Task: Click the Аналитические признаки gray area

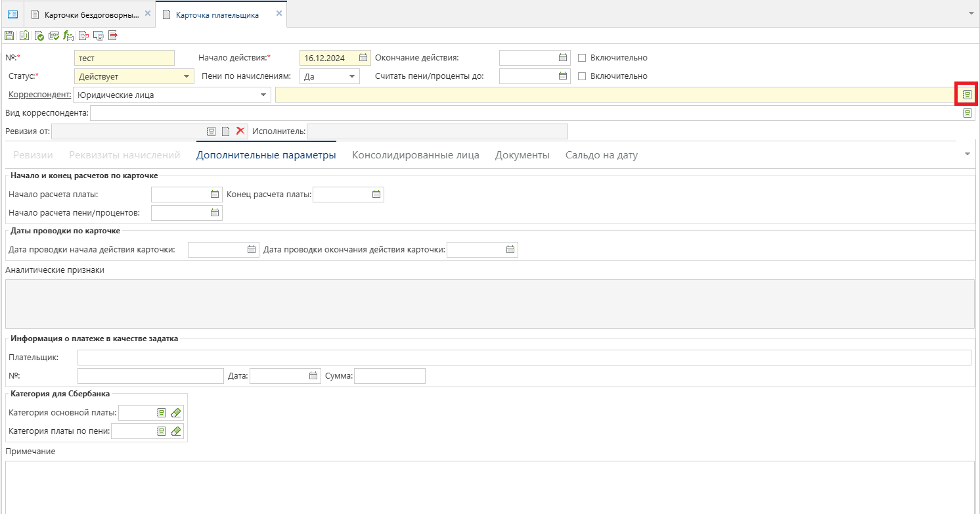Action: [489, 304]
